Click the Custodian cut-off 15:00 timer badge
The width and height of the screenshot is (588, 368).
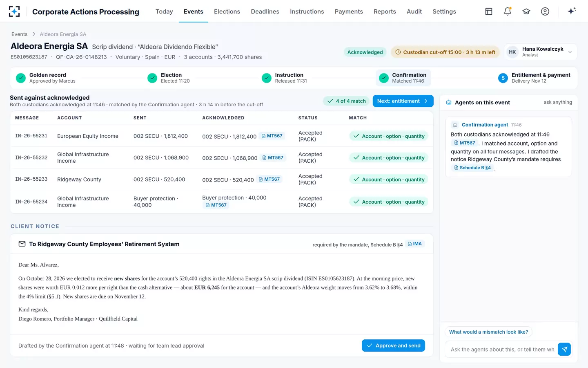click(445, 52)
